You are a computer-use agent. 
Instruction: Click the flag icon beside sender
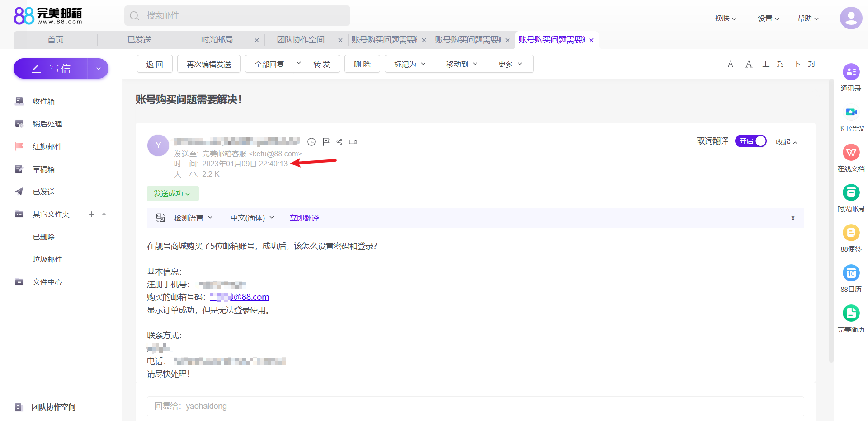326,142
